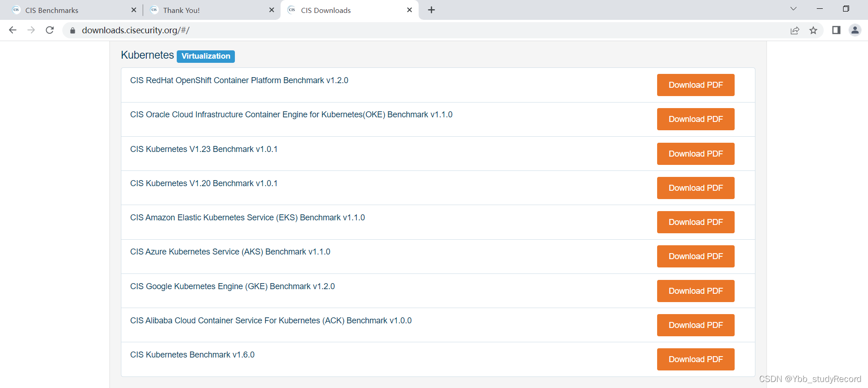Select the CIS Downloads tab
This screenshot has width=868, height=388.
click(x=349, y=10)
